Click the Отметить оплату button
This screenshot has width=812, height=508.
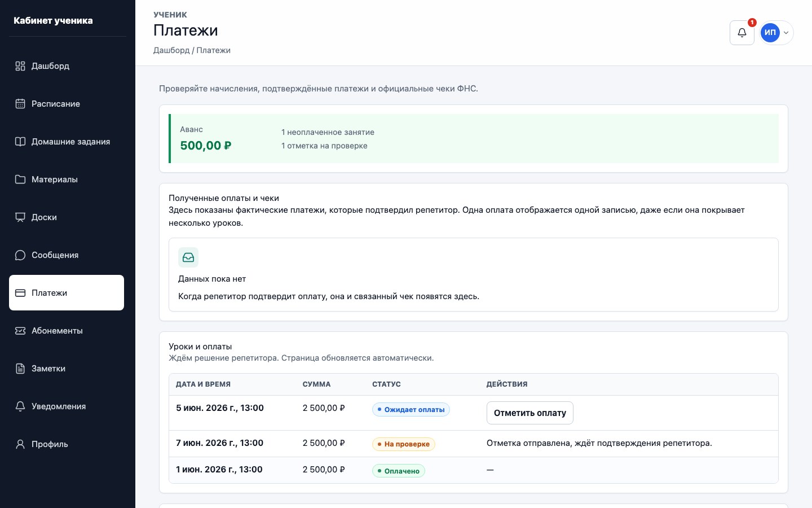point(530,413)
